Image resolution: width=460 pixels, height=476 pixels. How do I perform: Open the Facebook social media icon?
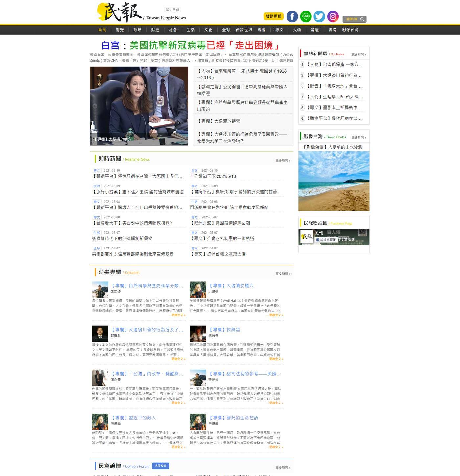(292, 16)
